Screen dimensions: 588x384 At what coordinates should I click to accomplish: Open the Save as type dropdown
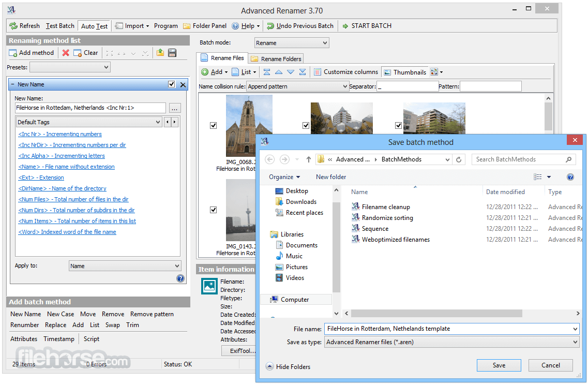pyautogui.click(x=451, y=342)
